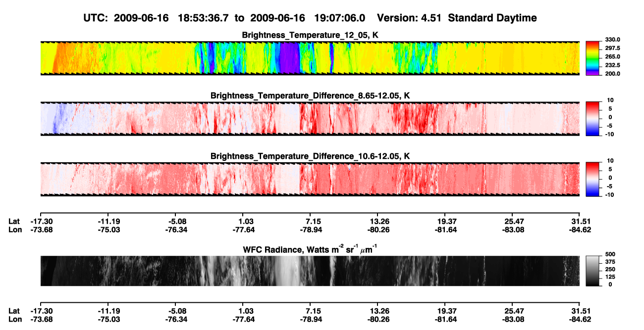Click longitude '-83.08' under the 10.6-12.05 panel

[514, 229]
